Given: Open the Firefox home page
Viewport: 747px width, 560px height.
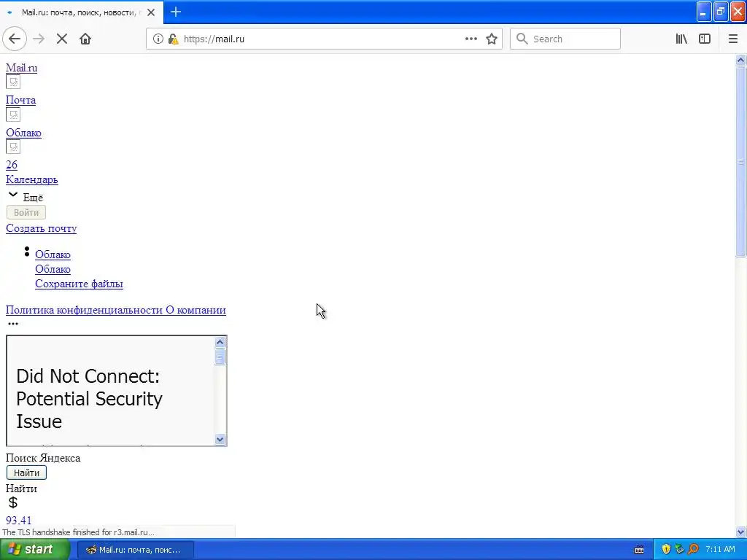Looking at the screenshot, I should click(x=85, y=39).
